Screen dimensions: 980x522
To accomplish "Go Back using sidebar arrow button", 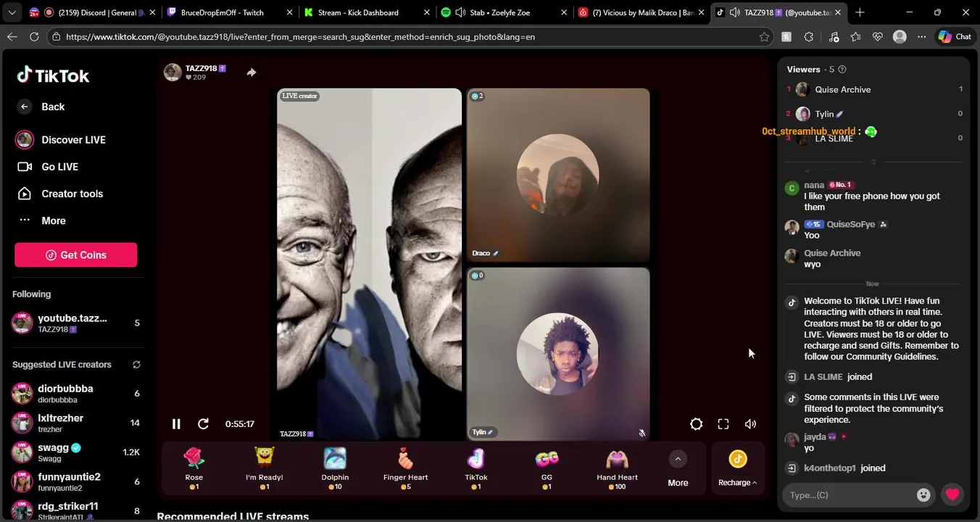I will (25, 107).
